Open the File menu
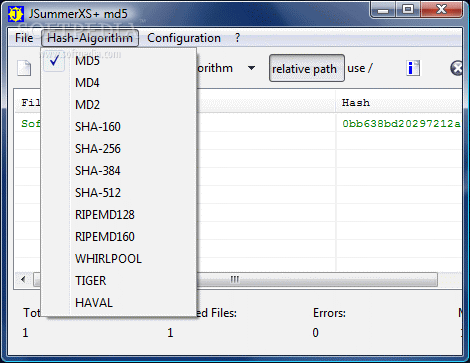470x363 pixels. click(x=24, y=38)
